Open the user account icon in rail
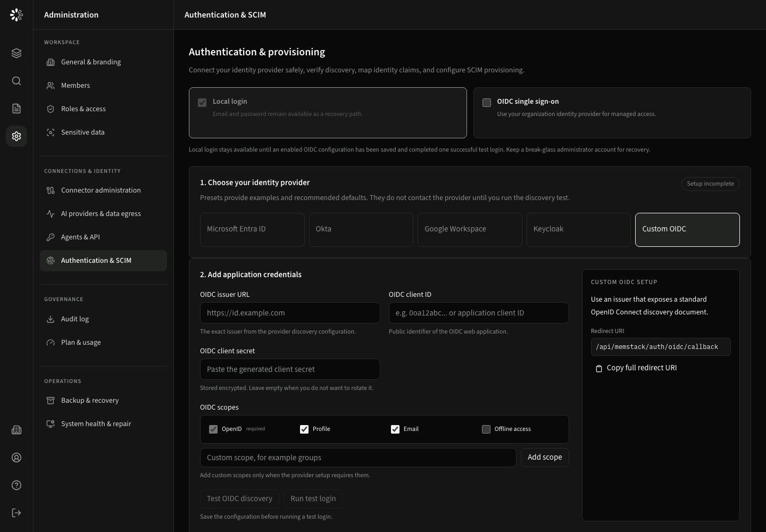This screenshot has height=532, width=766. tap(16, 458)
